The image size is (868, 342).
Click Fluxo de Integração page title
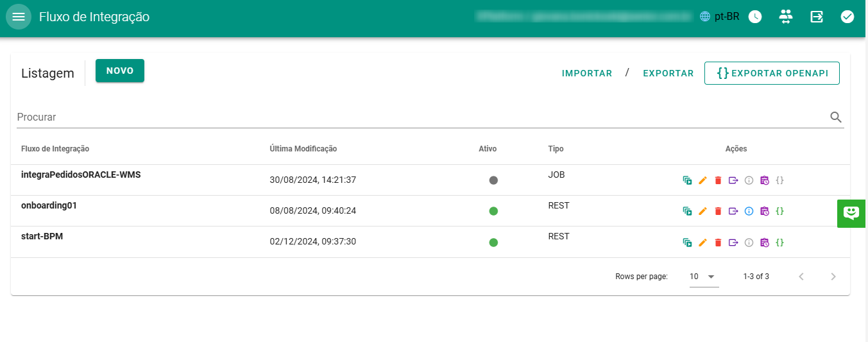pos(94,17)
